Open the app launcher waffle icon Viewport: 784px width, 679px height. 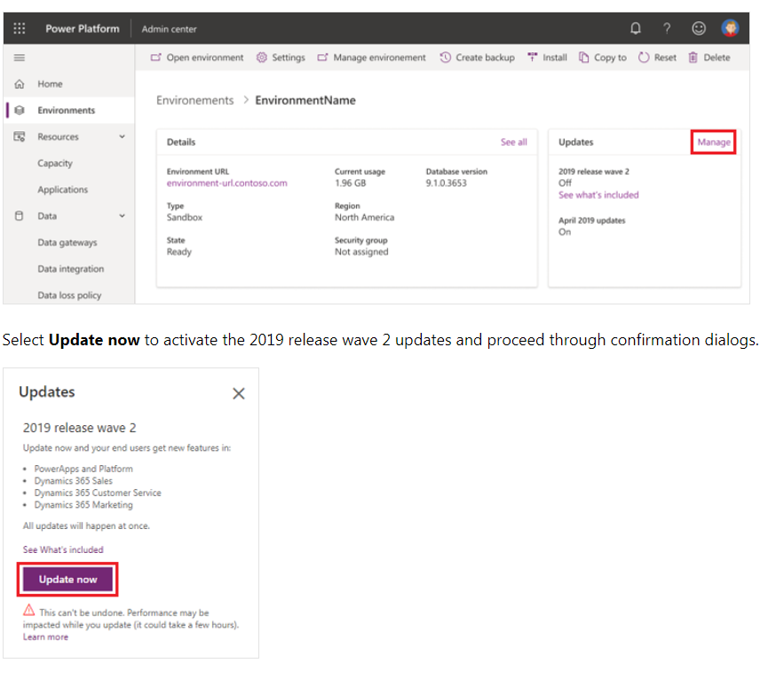(20, 28)
